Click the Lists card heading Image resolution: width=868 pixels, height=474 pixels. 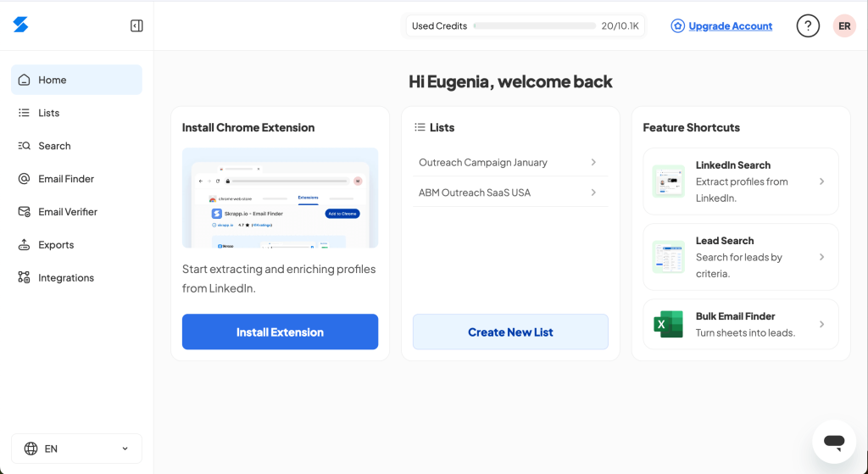click(442, 127)
